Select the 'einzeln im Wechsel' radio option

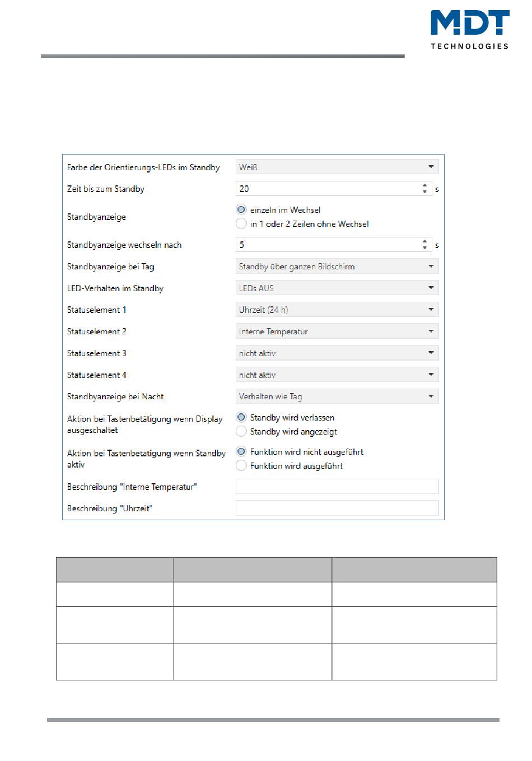coord(241,209)
